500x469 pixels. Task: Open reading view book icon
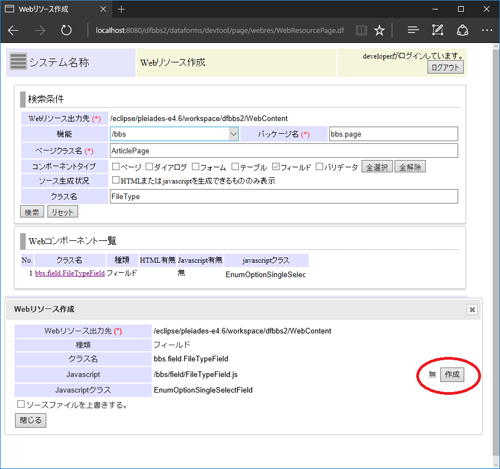coord(361,31)
